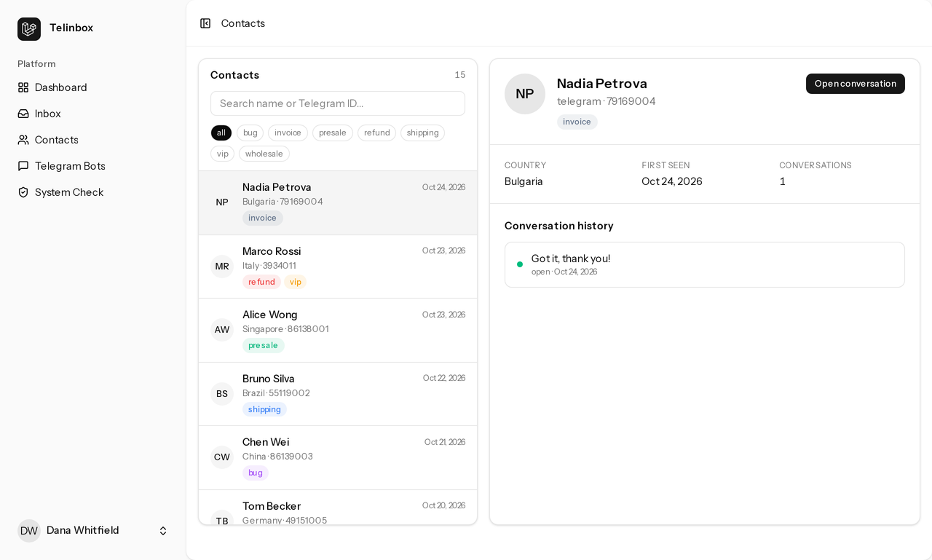Click the Telinbox logo icon
This screenshot has width=932, height=560.
[29, 29]
